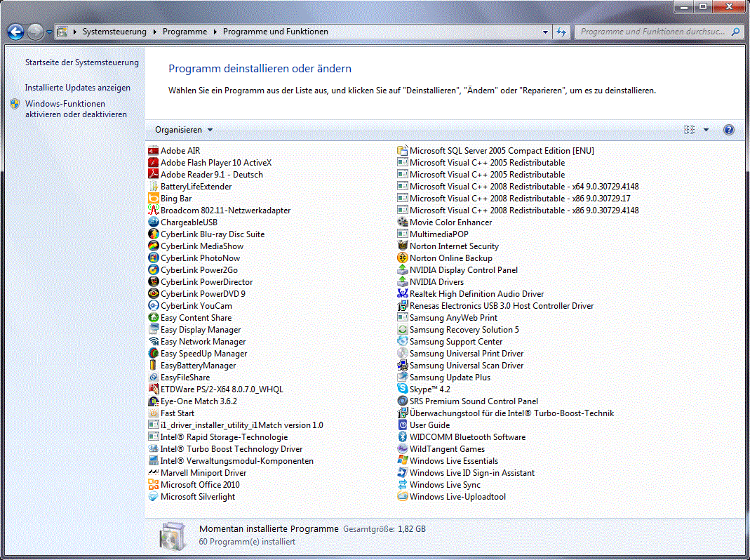Click the Movie Color Enhancer icon
750x560 pixels.
403,222
